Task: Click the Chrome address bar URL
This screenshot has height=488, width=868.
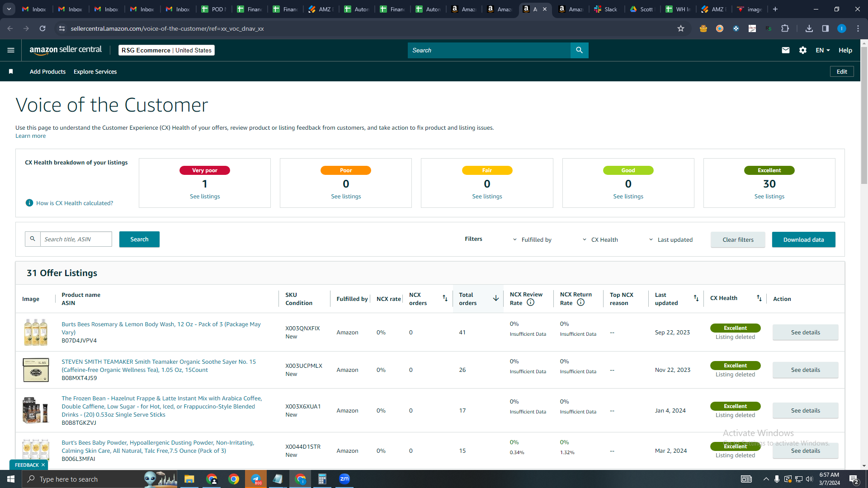Action: pyautogui.click(x=167, y=28)
